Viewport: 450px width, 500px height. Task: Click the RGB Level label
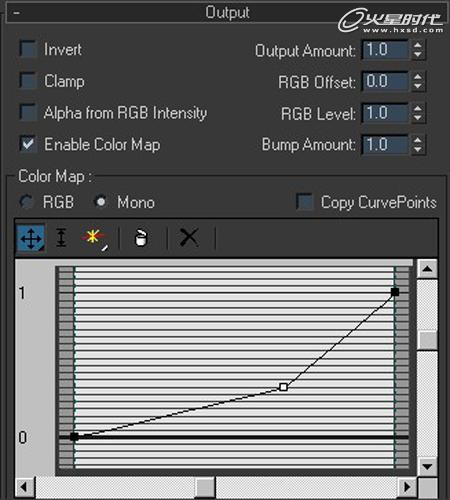pos(318,113)
